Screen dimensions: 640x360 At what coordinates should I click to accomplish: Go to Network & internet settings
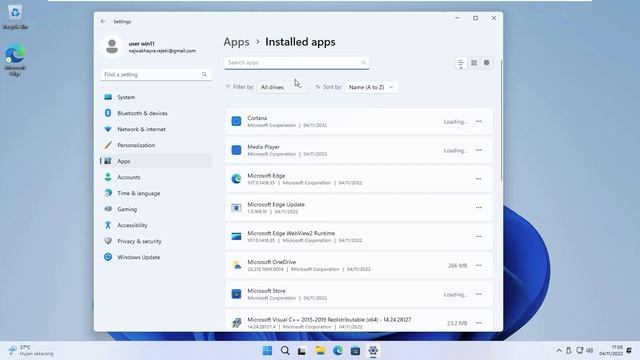[x=156, y=129]
